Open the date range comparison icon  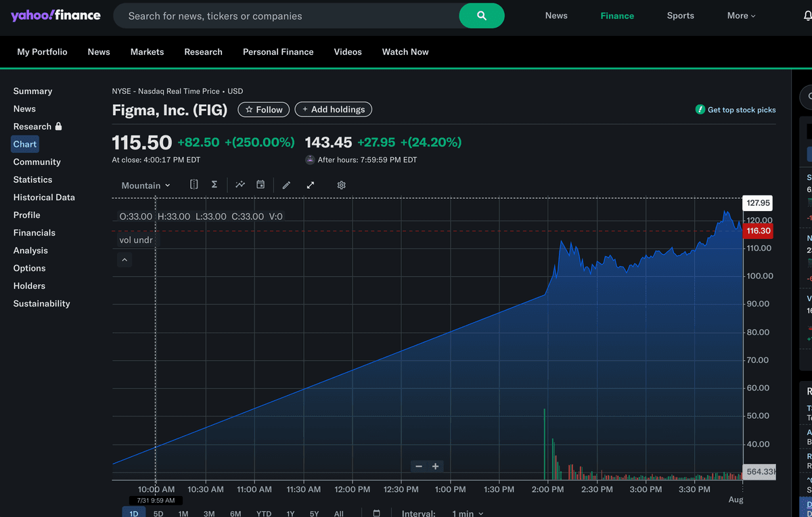point(194,185)
